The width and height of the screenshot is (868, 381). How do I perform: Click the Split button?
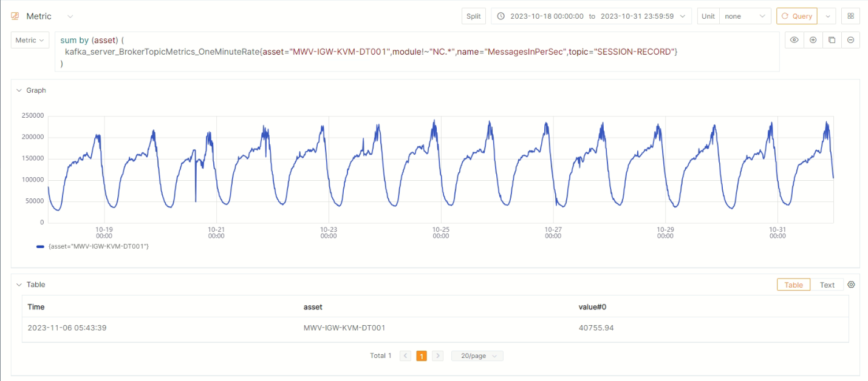473,16
